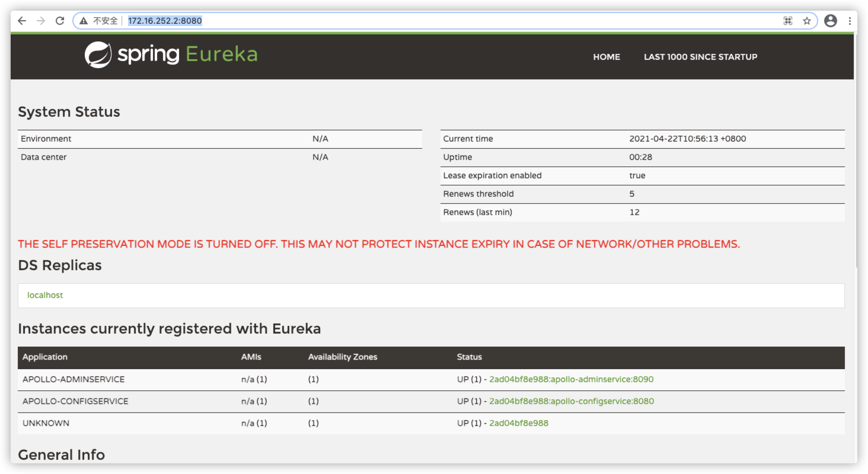Click the AMIs column header
This screenshot has height=474, width=868.
pyautogui.click(x=251, y=357)
